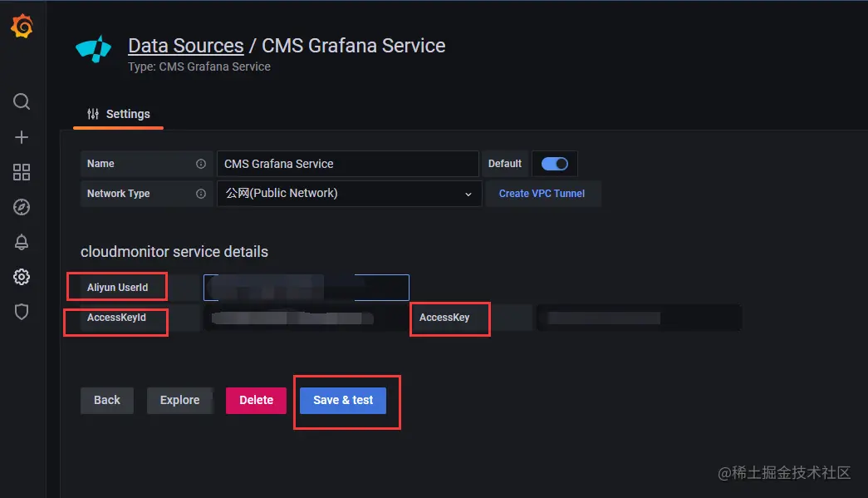The image size is (868, 498).
Task: Click the red Delete button
Action: click(x=257, y=400)
